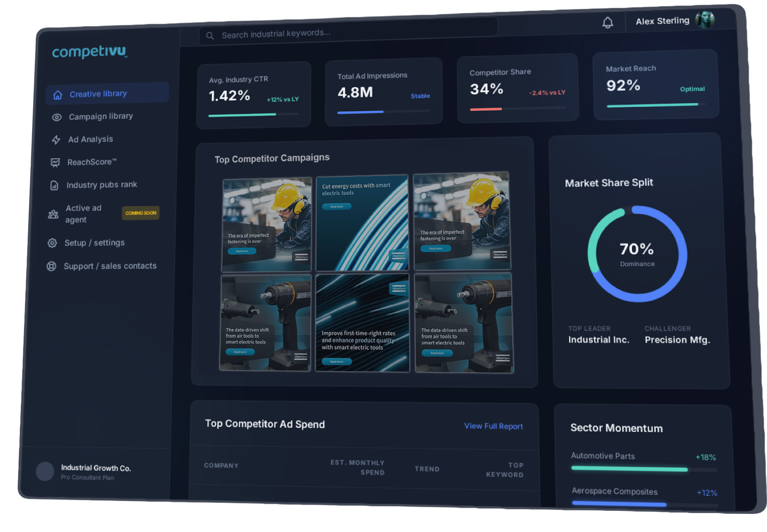This screenshot has width=767, height=532.
Task: Click the ReachScore™ chart icon
Action: (54, 162)
